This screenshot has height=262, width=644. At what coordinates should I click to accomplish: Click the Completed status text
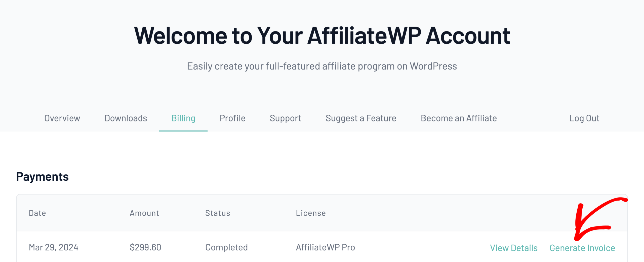coord(226,247)
